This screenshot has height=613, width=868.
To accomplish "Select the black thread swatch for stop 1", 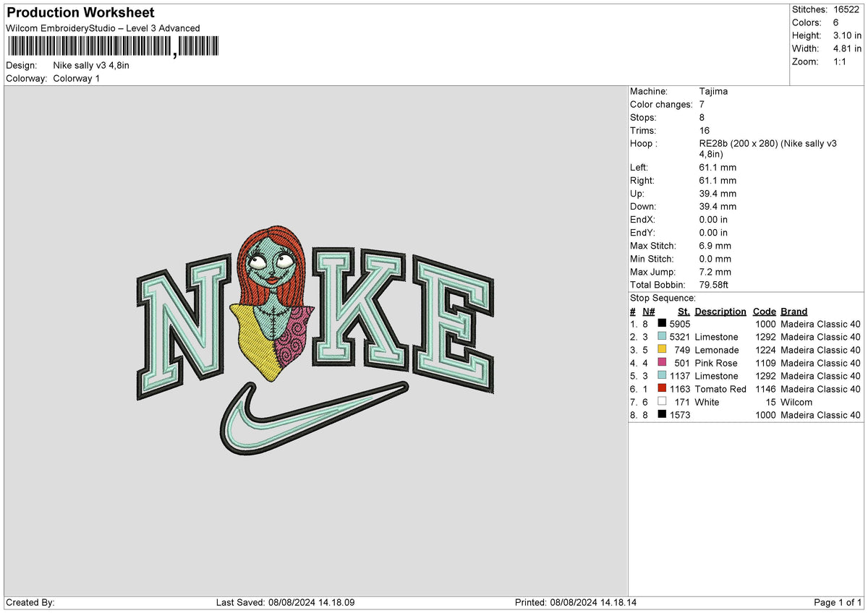I will [662, 324].
